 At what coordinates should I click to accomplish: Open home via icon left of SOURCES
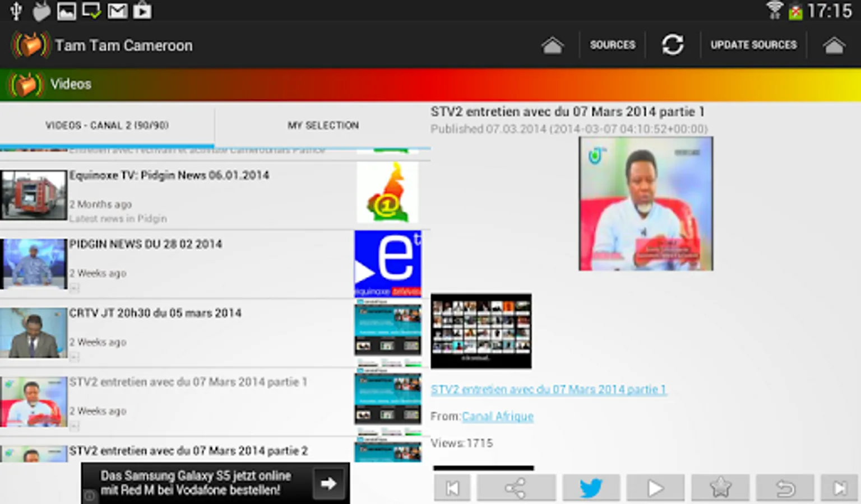click(552, 45)
